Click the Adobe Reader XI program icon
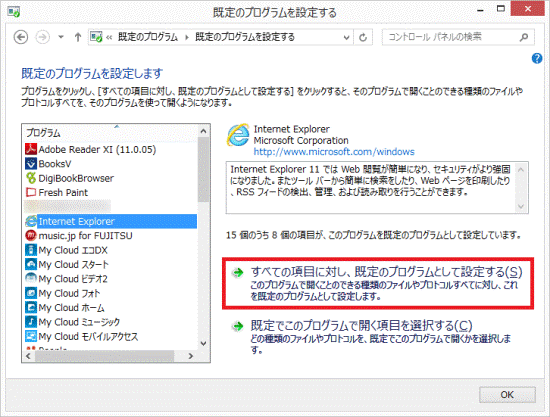The height and width of the screenshot is (417, 550). pos(31,149)
